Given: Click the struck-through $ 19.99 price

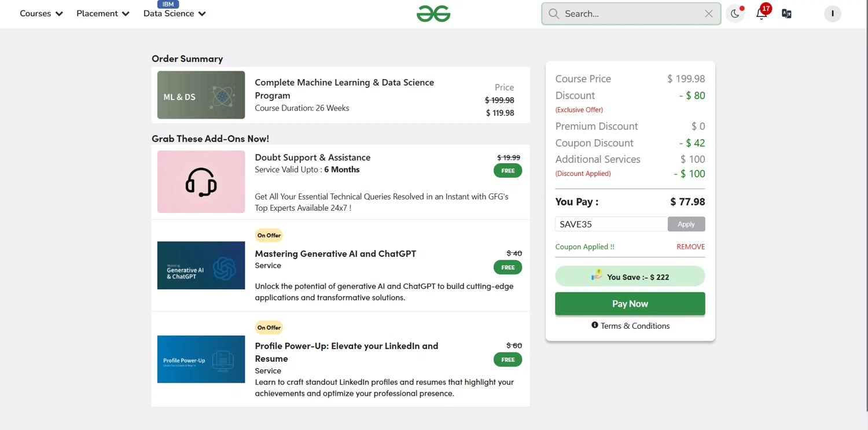Looking at the screenshot, I should point(509,157).
